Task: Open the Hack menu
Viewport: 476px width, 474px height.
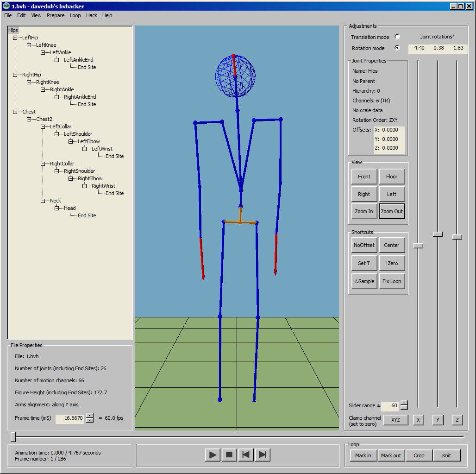Action: click(91, 15)
